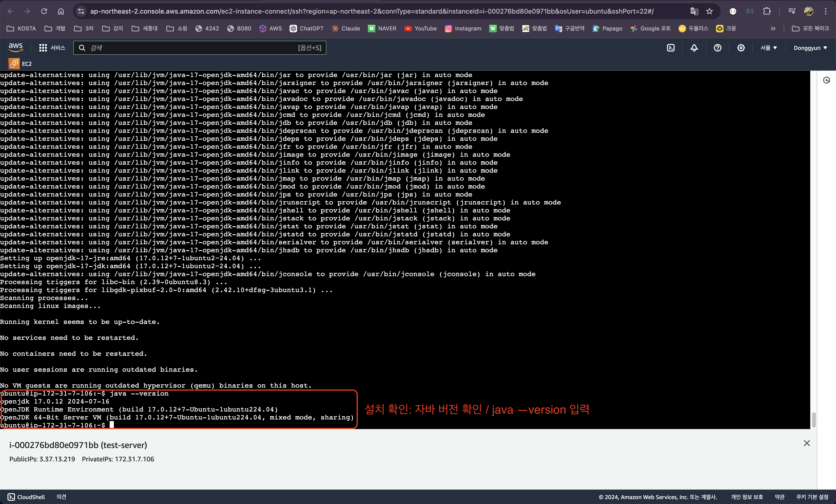Open the ChatGPT bookmark

(306, 29)
